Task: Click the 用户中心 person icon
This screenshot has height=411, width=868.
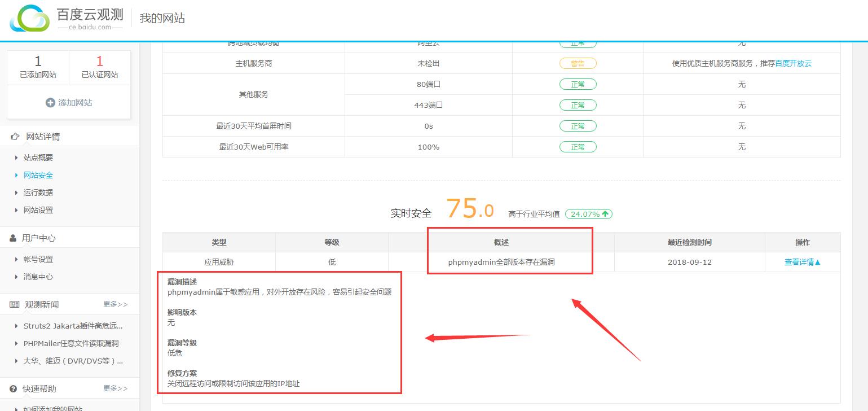Action: [12, 238]
